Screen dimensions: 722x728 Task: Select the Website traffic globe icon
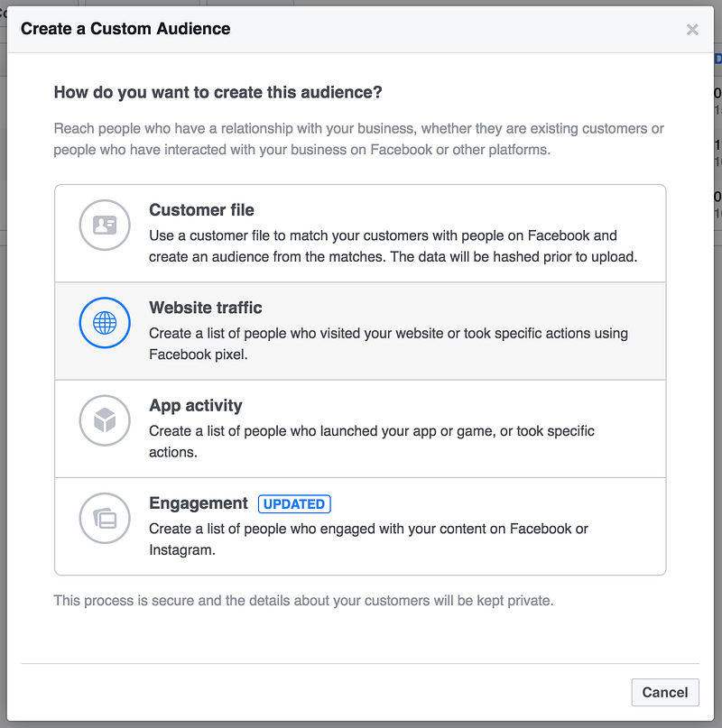coord(105,322)
